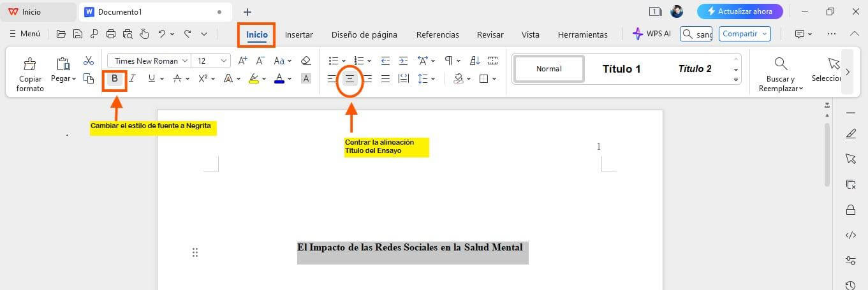This screenshot has width=868, height=290.
Task: Expand the styles gallery more arrow
Action: point(736,80)
